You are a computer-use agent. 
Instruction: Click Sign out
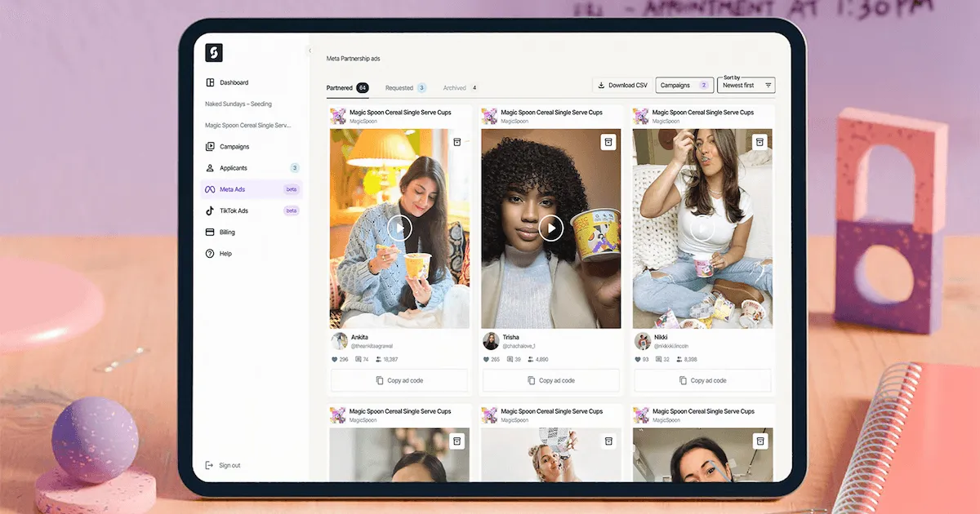point(223,465)
